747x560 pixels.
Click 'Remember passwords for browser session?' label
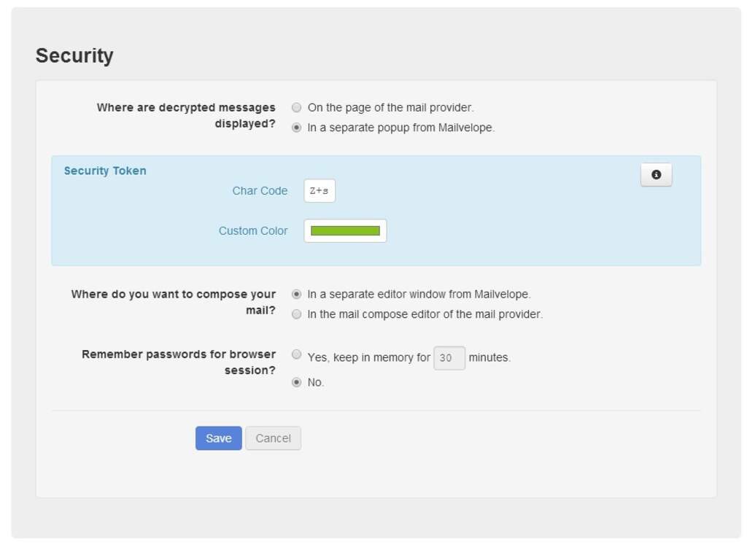tap(179, 362)
